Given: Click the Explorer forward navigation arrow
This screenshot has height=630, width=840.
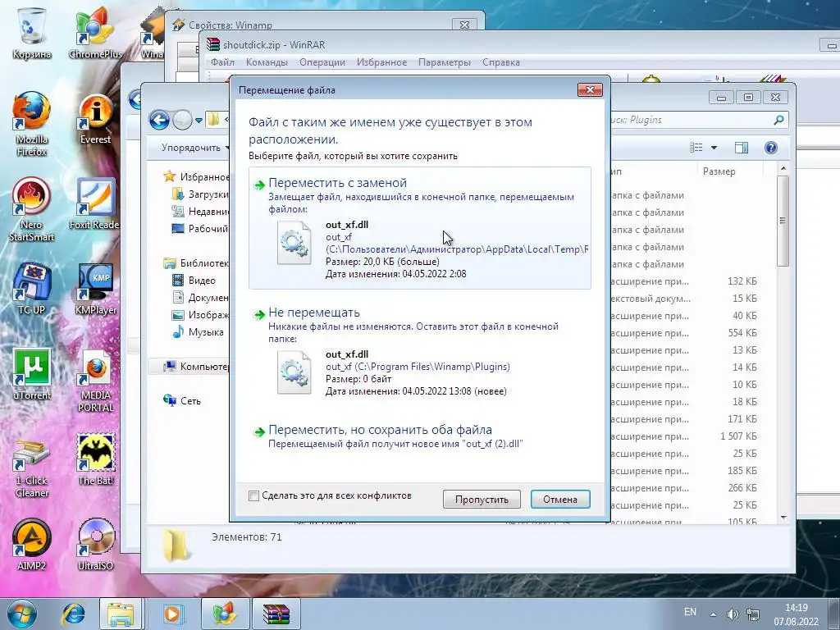Looking at the screenshot, I should coord(182,120).
